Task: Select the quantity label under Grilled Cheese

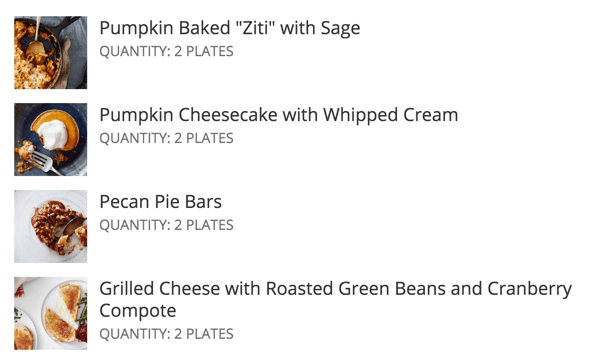Action: [166, 334]
